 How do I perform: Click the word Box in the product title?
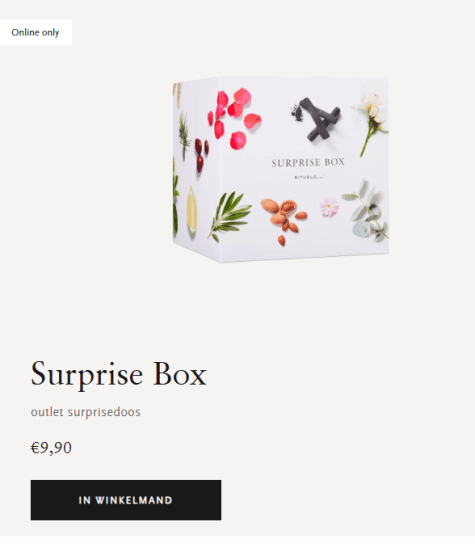click(180, 374)
